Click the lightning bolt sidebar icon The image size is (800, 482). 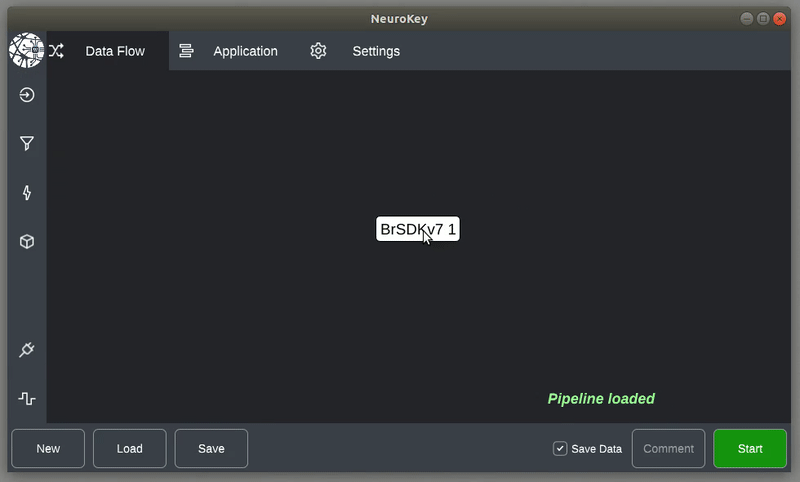(x=27, y=193)
